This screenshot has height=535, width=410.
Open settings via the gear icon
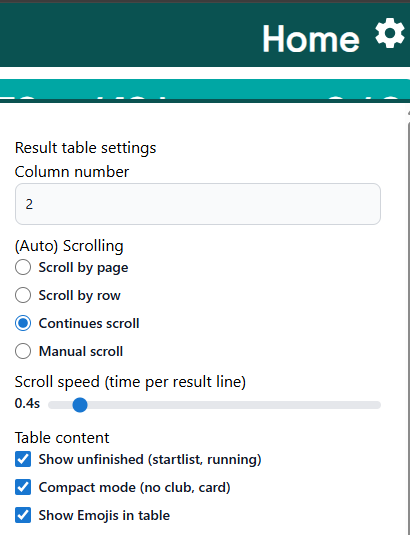(390, 33)
